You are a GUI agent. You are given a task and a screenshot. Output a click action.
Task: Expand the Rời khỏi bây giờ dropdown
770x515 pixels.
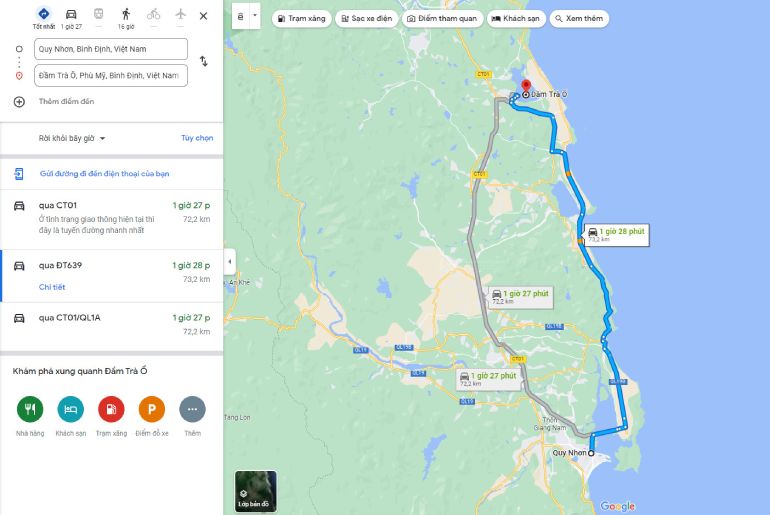(72, 138)
